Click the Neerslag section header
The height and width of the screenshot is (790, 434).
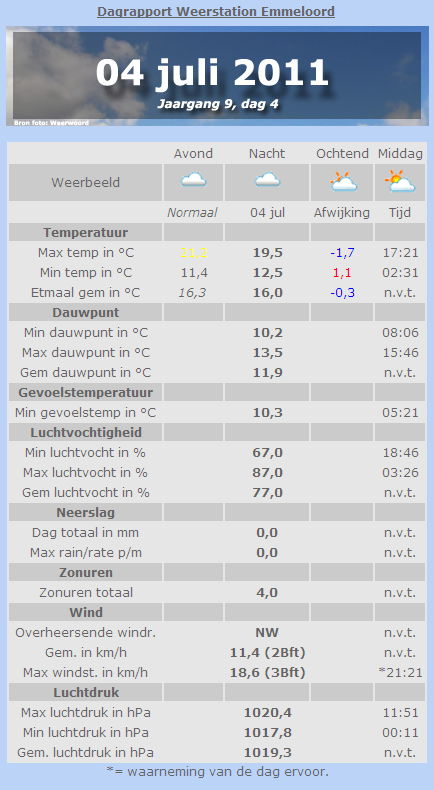click(86, 512)
